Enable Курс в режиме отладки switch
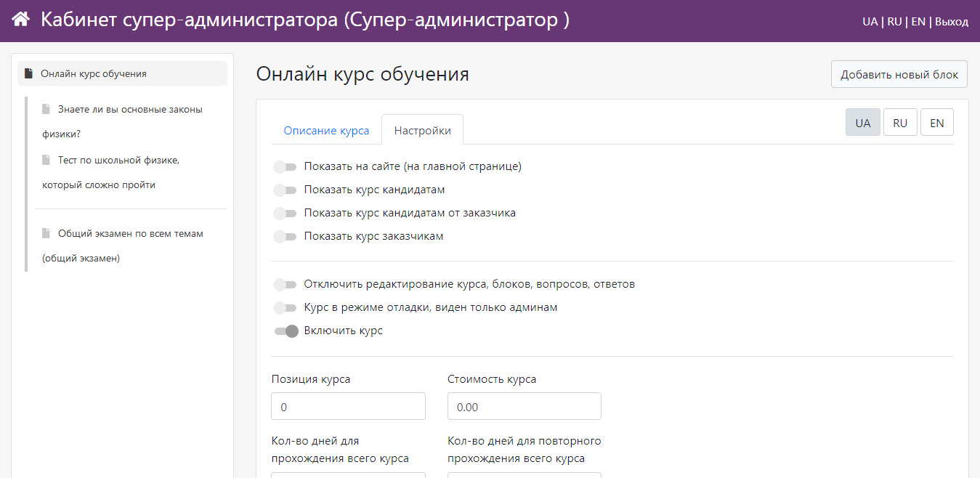 click(285, 308)
